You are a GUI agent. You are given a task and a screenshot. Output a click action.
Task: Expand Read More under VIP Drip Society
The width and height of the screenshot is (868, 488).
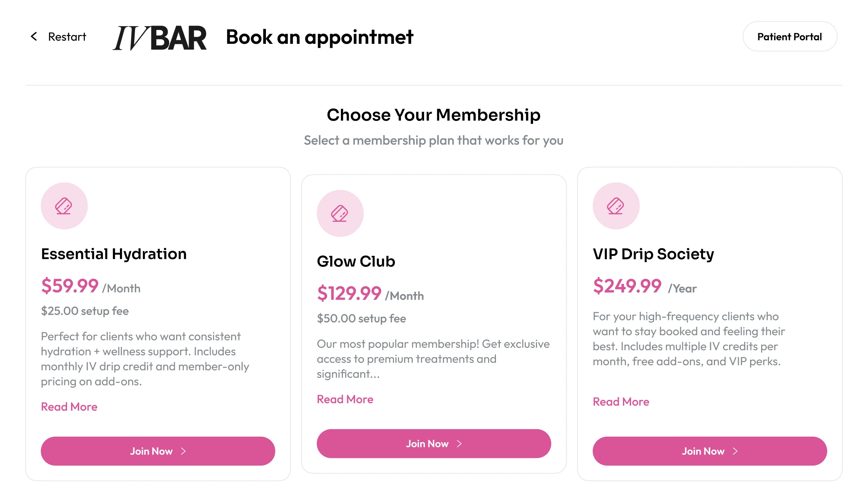621,402
